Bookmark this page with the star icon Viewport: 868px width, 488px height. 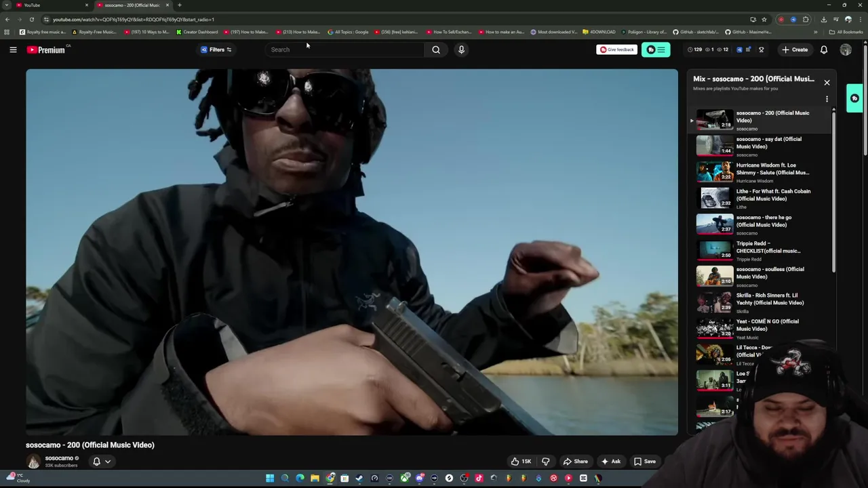764,20
